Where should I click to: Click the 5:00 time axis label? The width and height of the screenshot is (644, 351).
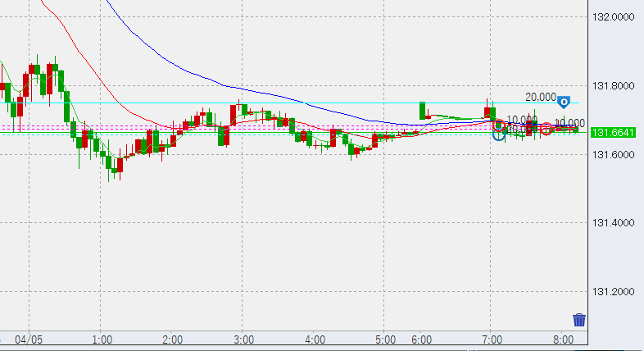tap(385, 339)
